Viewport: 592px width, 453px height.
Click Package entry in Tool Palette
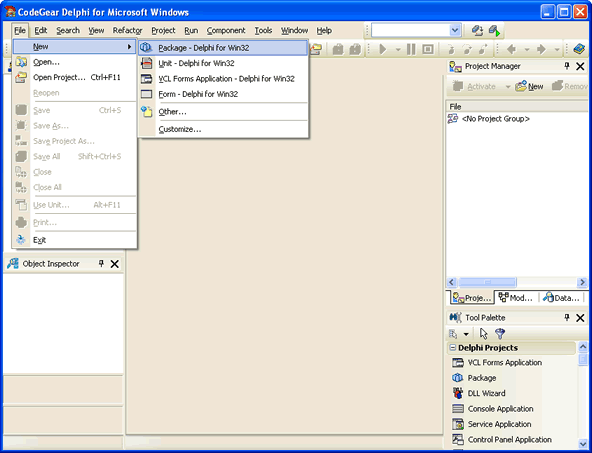482,378
